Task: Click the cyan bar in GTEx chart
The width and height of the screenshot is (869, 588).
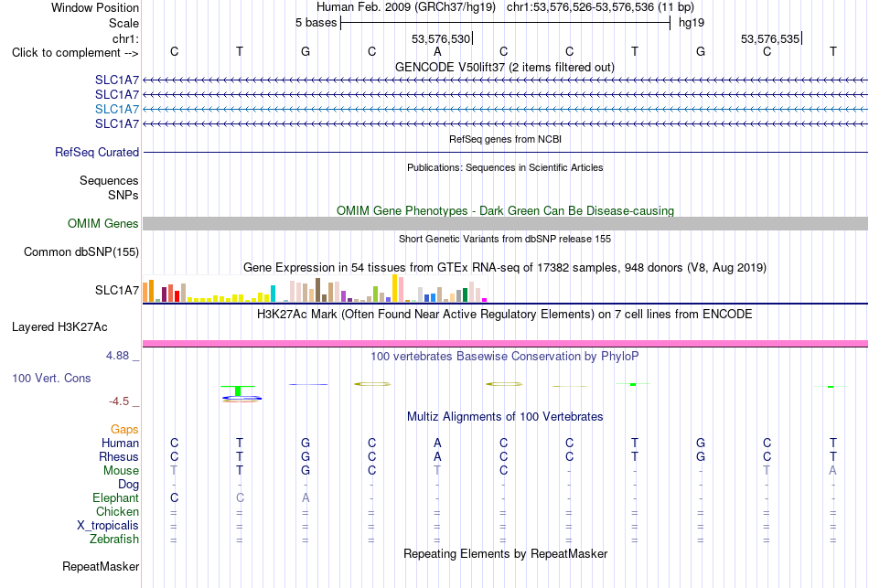Action: click(273, 294)
